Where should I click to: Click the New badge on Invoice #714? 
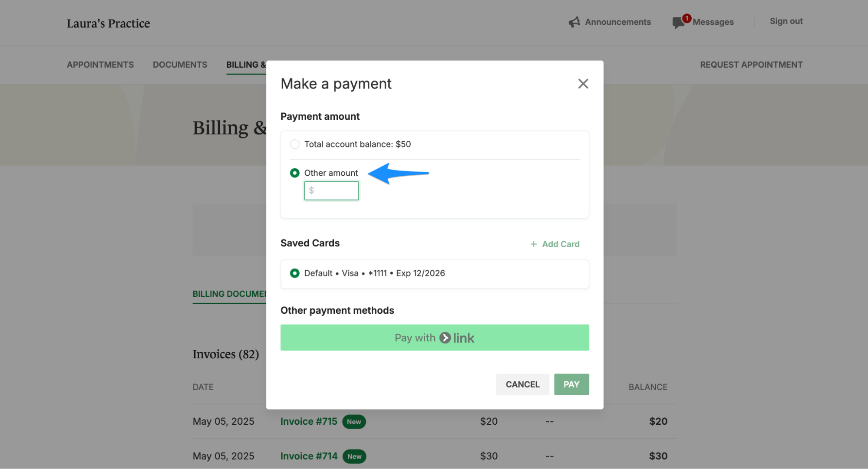[354, 456]
